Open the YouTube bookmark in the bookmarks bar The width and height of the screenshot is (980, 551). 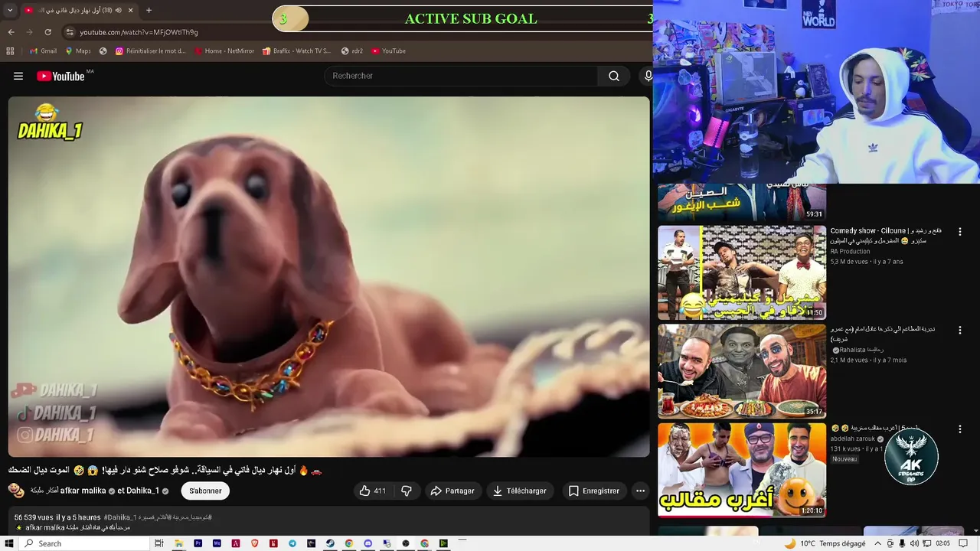[x=388, y=51]
